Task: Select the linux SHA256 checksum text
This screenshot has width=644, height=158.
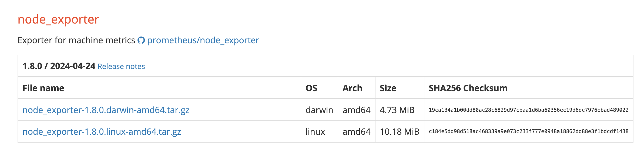Action: coord(529,131)
